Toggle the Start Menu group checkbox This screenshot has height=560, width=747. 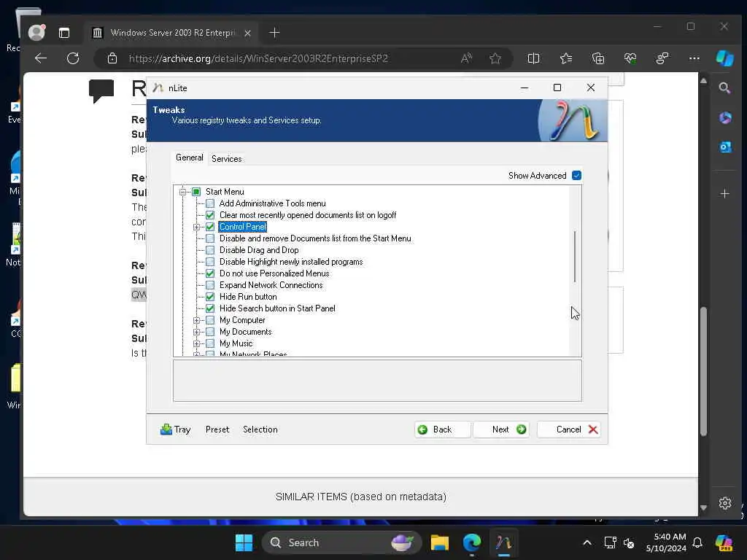coord(196,192)
